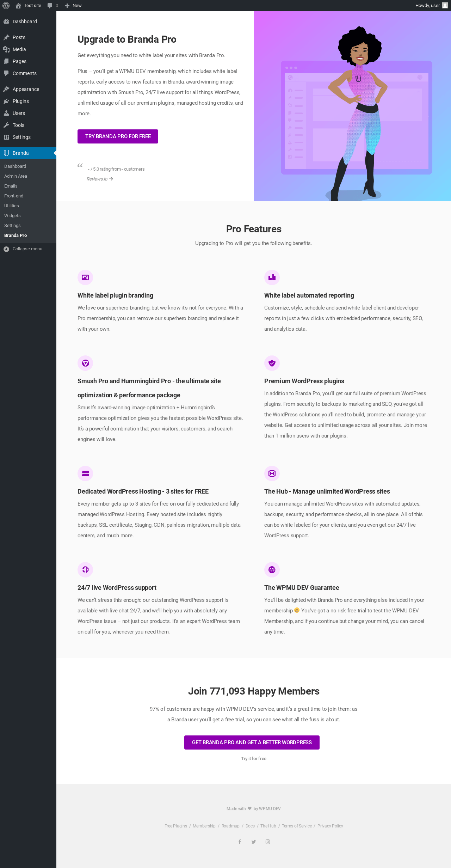The height and width of the screenshot is (868, 451).
Task: Open the Settings menu in sidebar
Action: (x=21, y=137)
